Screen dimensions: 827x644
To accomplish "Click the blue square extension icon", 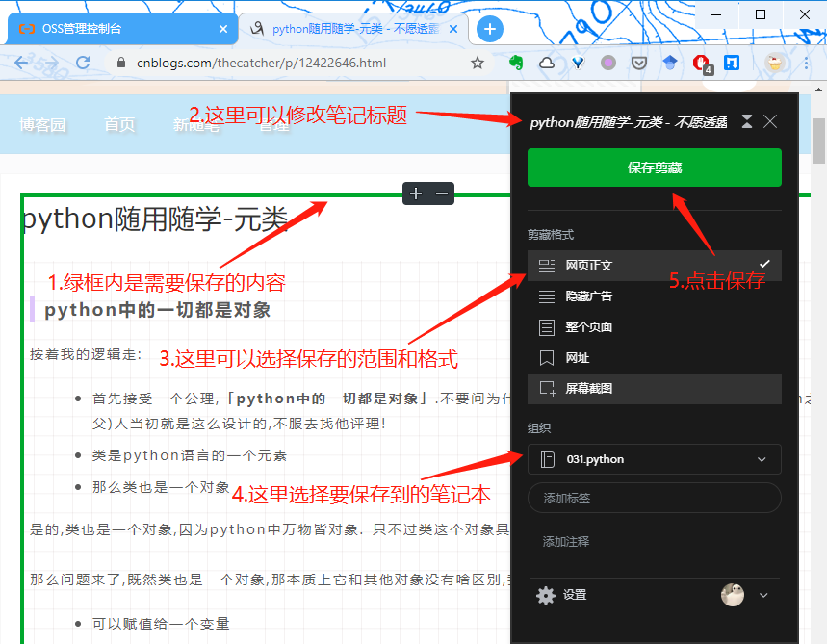I will (x=732, y=63).
